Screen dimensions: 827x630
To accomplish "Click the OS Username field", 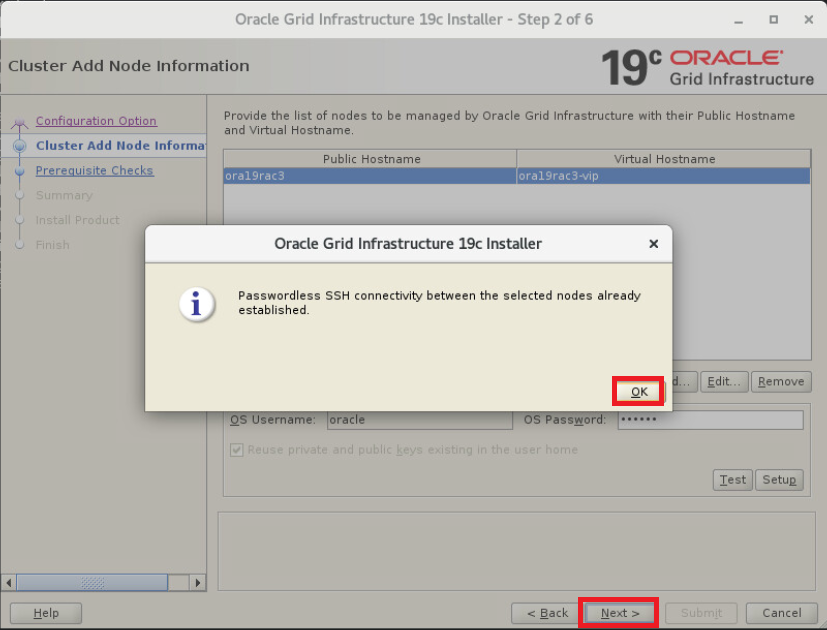I will pyautogui.click(x=419, y=420).
